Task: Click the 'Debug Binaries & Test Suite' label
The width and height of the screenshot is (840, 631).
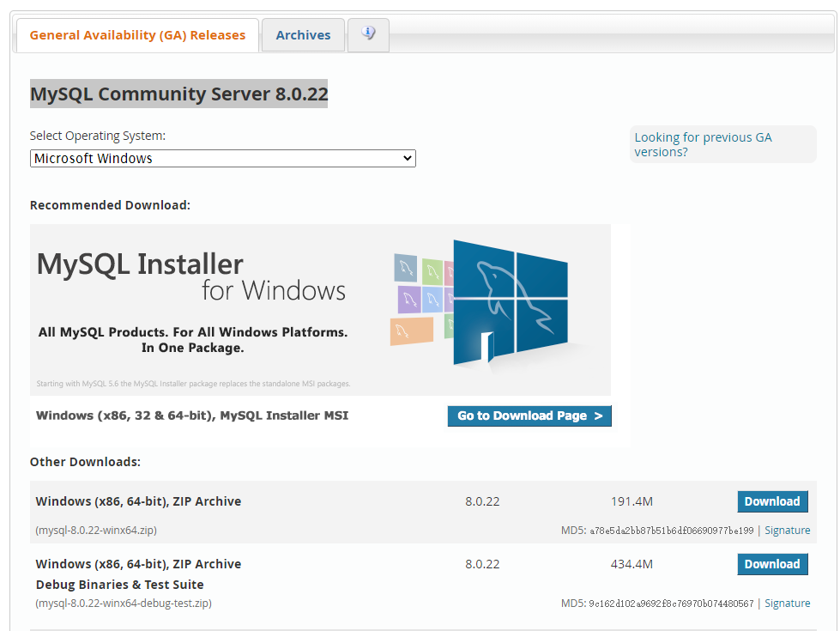Action: 120,585
